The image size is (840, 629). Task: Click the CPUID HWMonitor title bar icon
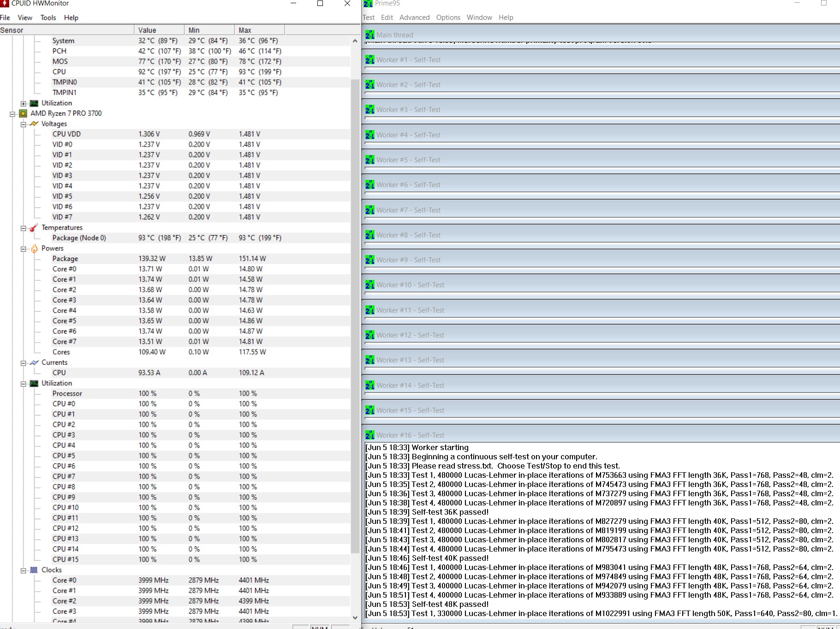[x=5, y=3]
